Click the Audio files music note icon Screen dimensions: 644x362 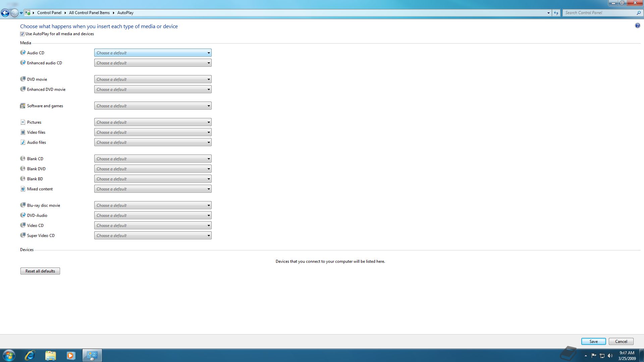pyautogui.click(x=23, y=142)
